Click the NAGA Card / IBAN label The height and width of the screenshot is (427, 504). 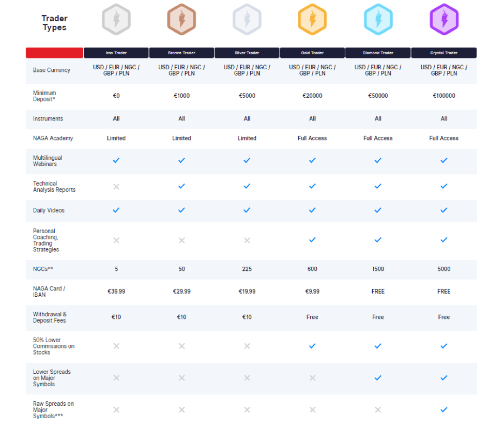click(49, 292)
